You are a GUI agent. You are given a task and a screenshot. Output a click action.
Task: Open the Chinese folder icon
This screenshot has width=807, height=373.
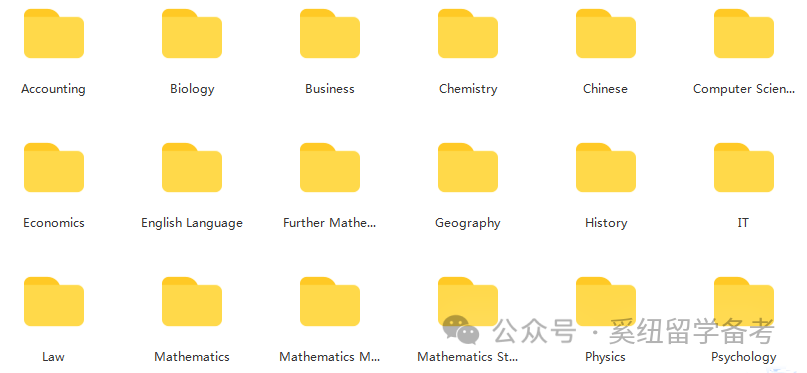606,33
